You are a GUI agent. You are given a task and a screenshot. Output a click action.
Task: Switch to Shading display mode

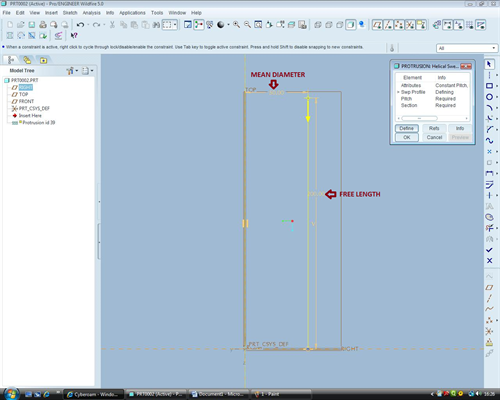[351, 25]
